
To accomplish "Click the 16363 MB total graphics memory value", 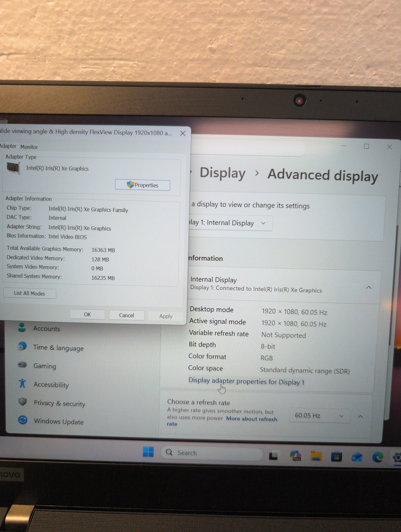I will [103, 250].
